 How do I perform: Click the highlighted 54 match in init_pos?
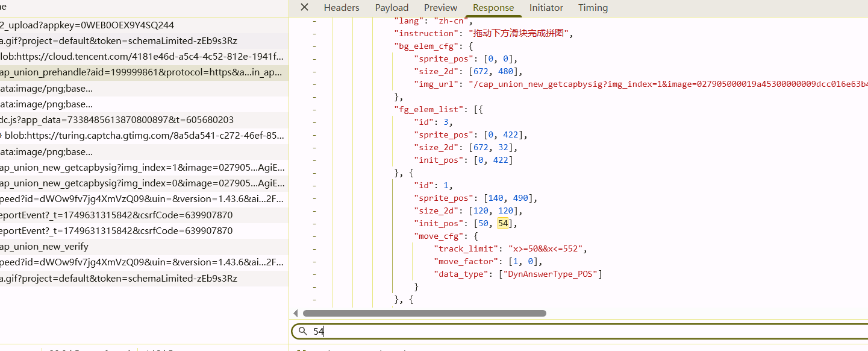pos(504,224)
